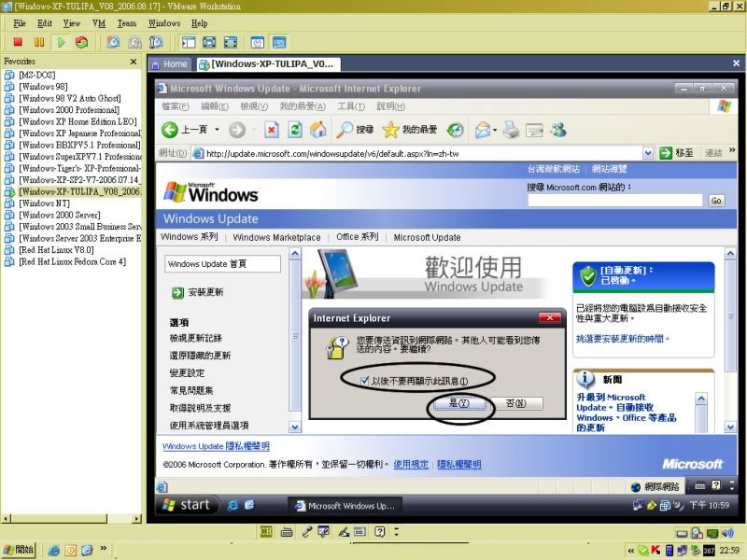Click the IE Favorites star (我的最愛) button
The width and height of the screenshot is (747, 560).
(410, 130)
